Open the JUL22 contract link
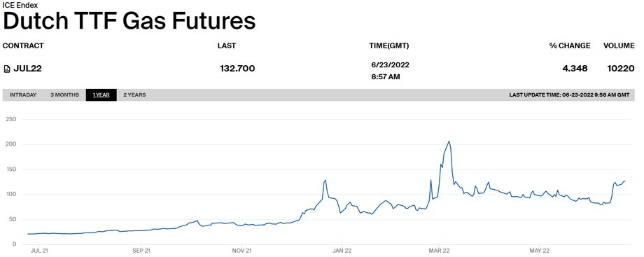Screen dimensions: 644x257 [x=27, y=69]
